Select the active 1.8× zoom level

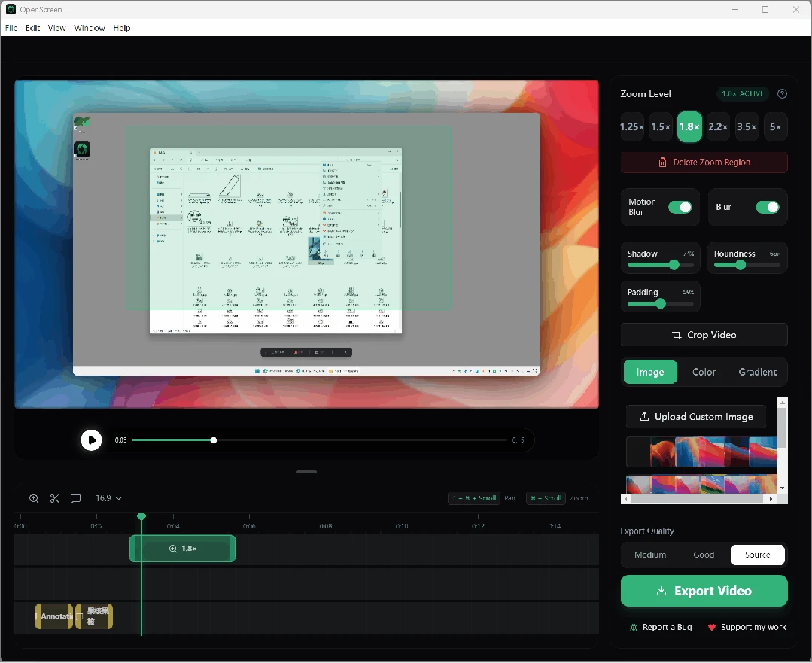click(x=689, y=127)
